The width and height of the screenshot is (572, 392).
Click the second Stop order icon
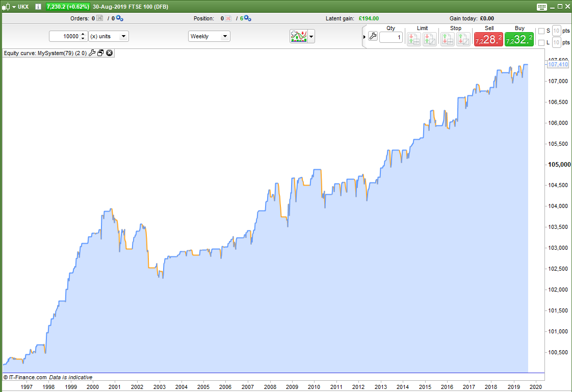(463, 39)
